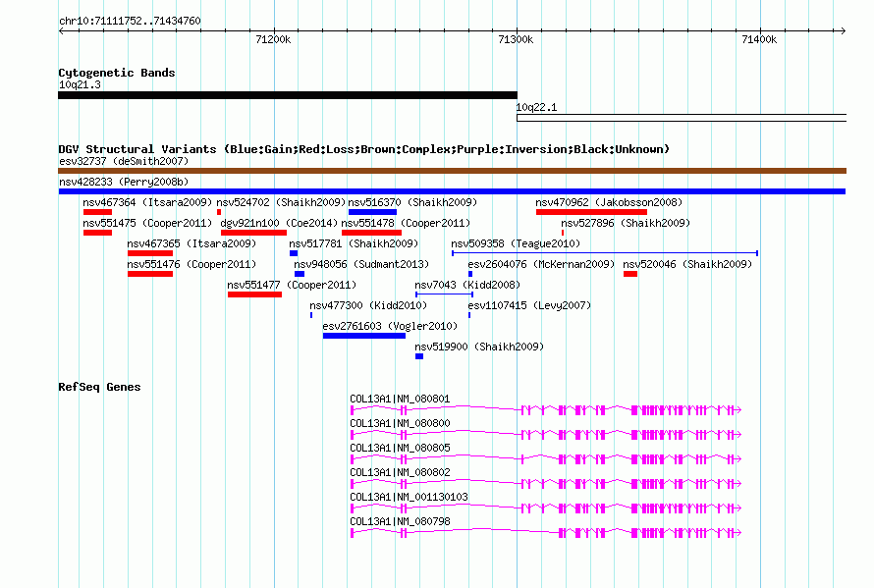Screen dimensions: 874x588
Task: Click the esv32737 (deSmith2007) brown variant bar
Action: [452, 171]
